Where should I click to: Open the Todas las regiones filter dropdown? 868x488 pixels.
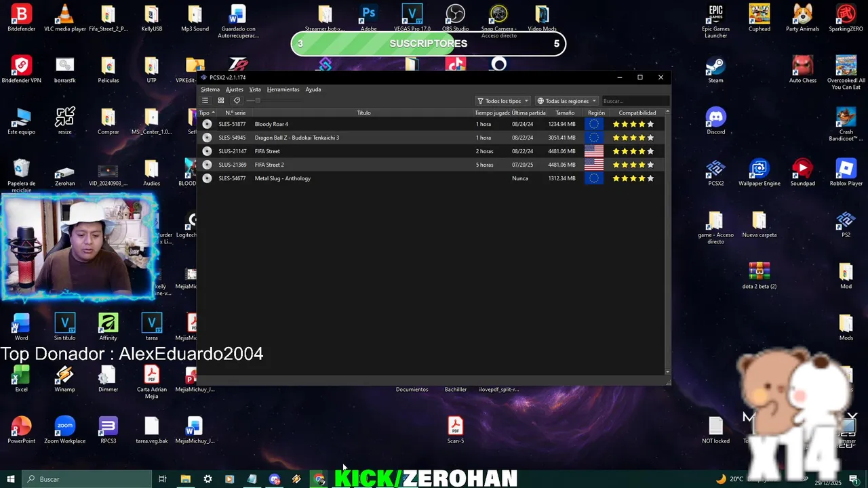pyautogui.click(x=567, y=101)
